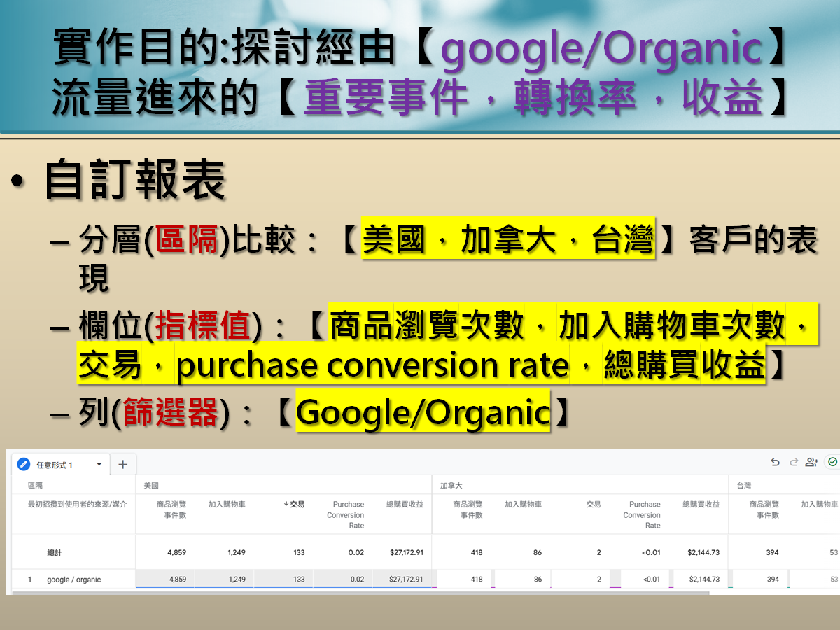Click the 商品瀏覽事件數 header under 美國

coord(171,509)
